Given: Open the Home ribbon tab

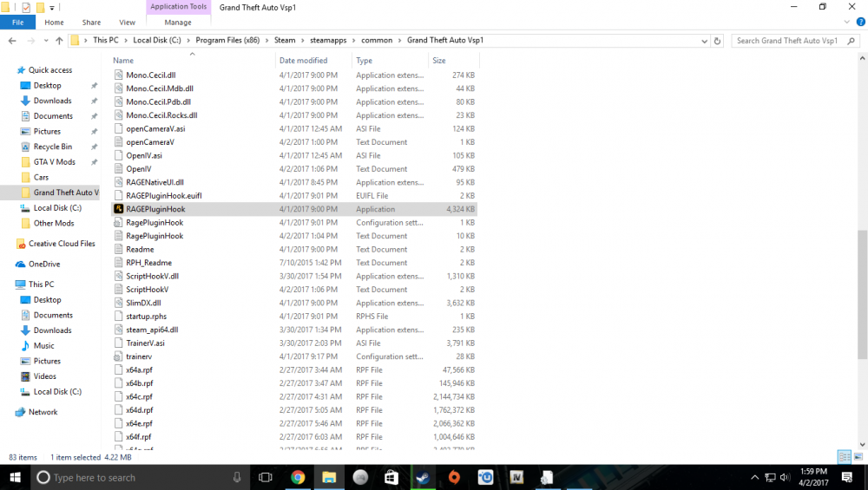Looking at the screenshot, I should point(54,23).
